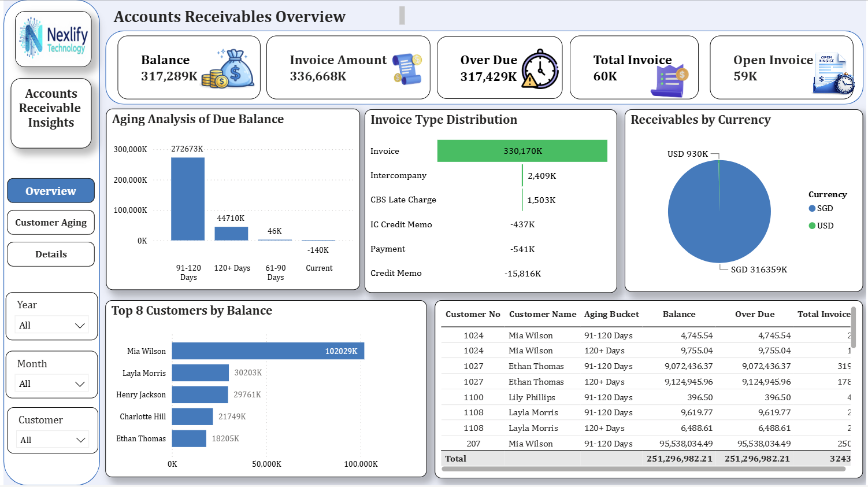The height and width of the screenshot is (487, 868).
Task: Click the CBS Late Charge 1,503K value
Action: (x=541, y=200)
